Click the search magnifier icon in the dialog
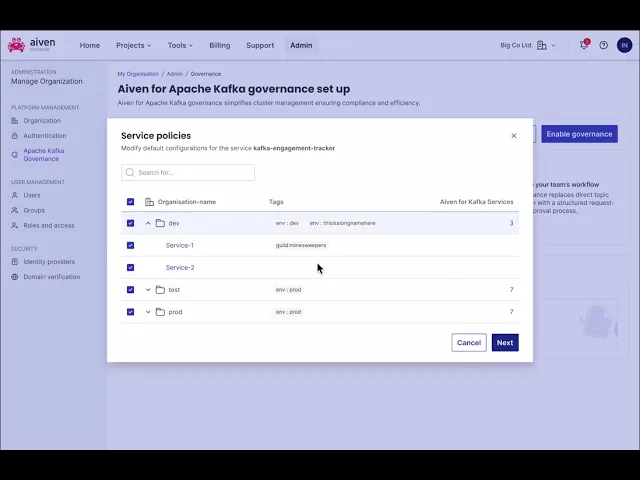Screen dimensions: 640x480 point(130,173)
